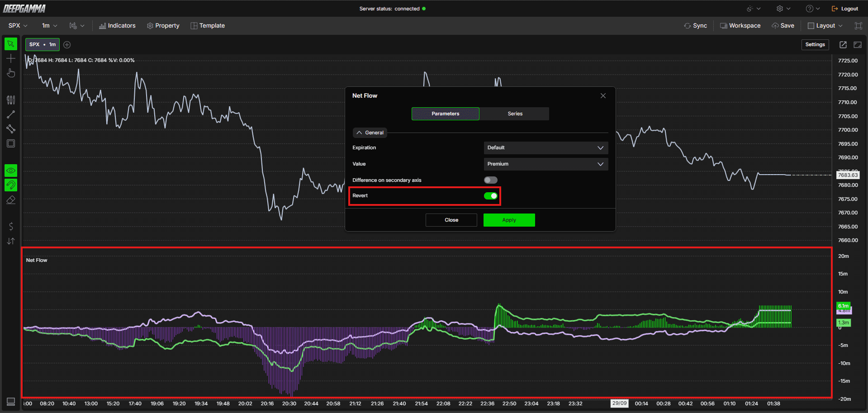
Task: Select the SPX 1m chart tab
Action: coord(43,45)
